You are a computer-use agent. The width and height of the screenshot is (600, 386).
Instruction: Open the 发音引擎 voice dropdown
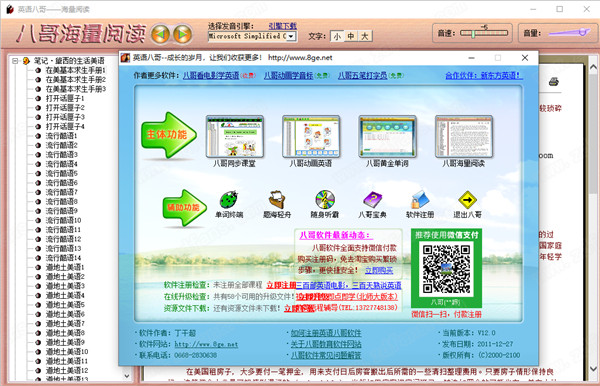(291, 36)
